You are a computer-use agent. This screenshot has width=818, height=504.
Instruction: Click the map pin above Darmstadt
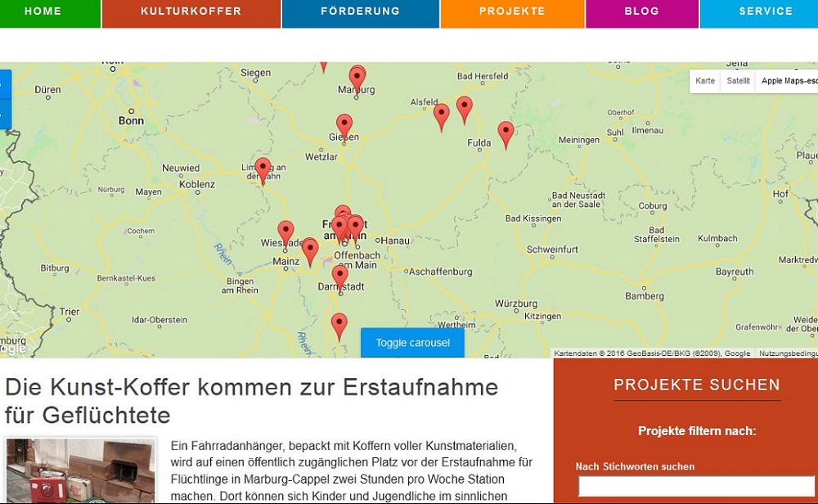[340, 277]
